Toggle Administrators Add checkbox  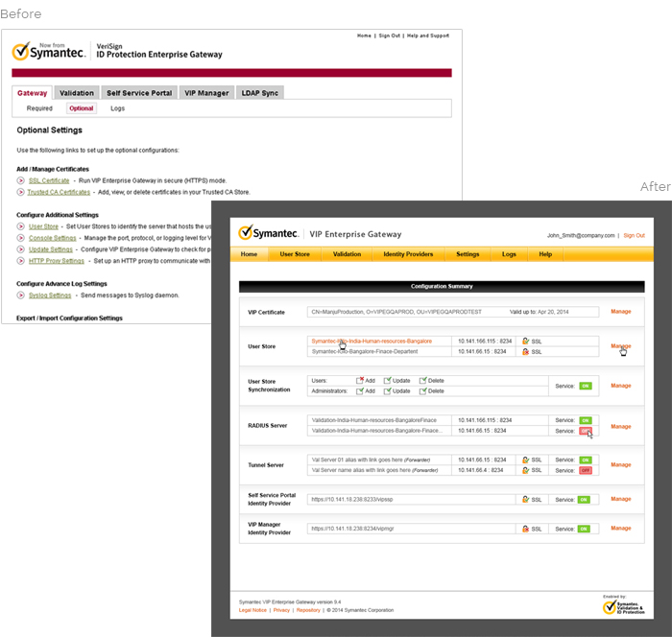[x=360, y=390]
